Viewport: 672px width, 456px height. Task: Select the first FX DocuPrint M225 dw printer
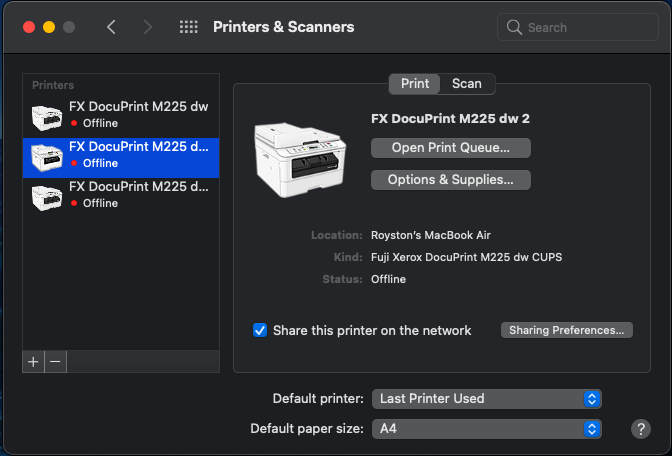coord(120,114)
